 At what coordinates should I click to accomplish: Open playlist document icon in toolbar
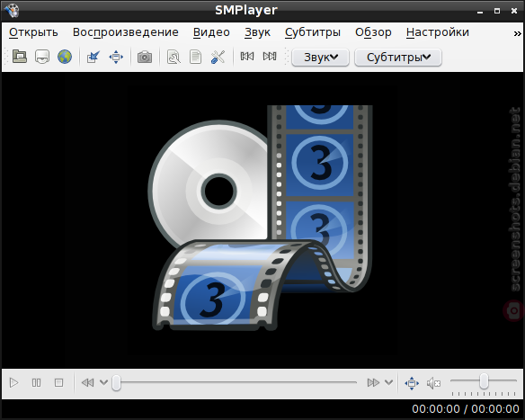[196, 57]
